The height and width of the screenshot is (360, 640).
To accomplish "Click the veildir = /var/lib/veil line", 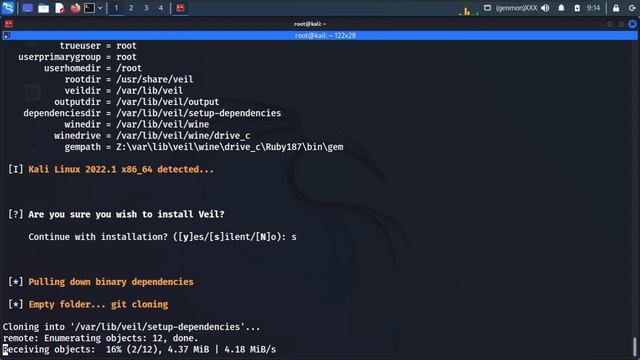I will (124, 91).
